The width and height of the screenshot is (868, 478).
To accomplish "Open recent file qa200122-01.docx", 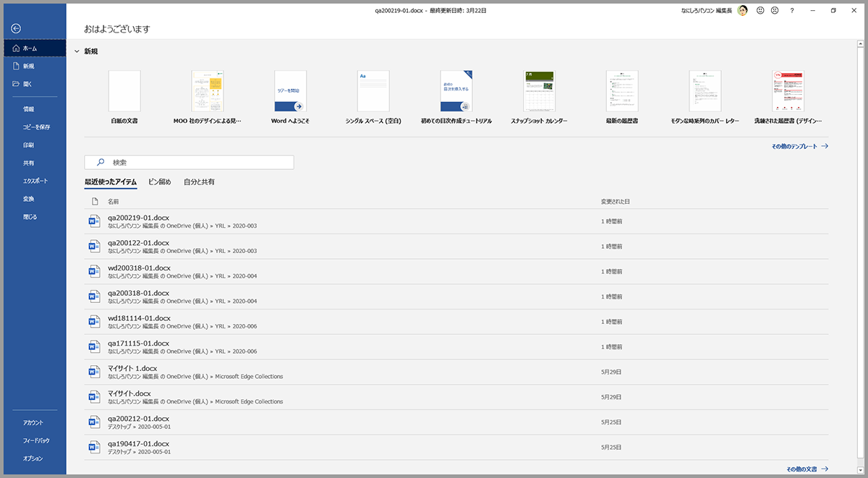I will point(456,247).
